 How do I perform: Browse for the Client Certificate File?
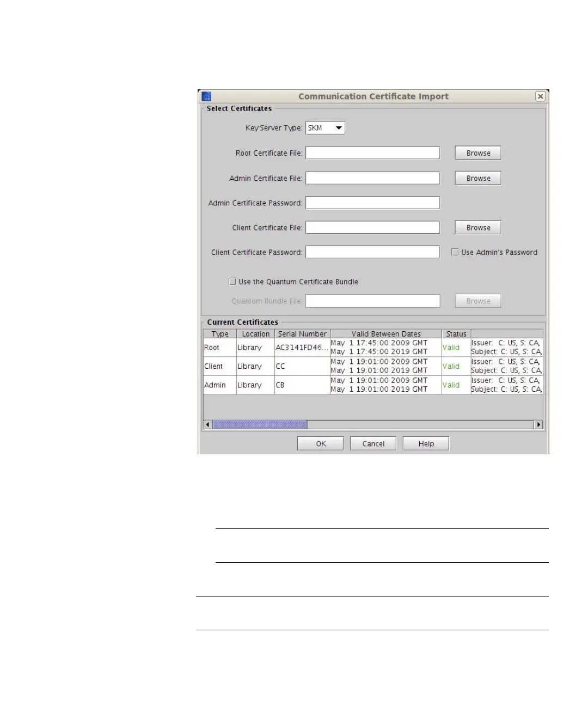point(478,228)
